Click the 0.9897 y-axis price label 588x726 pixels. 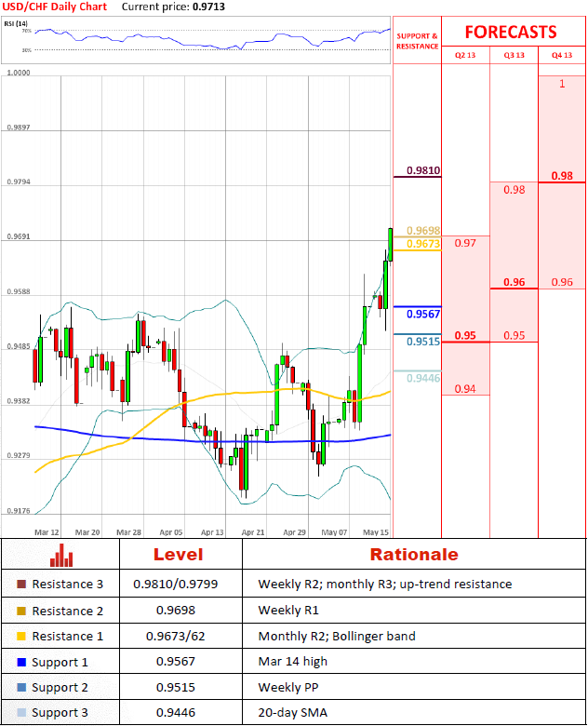(x=19, y=128)
